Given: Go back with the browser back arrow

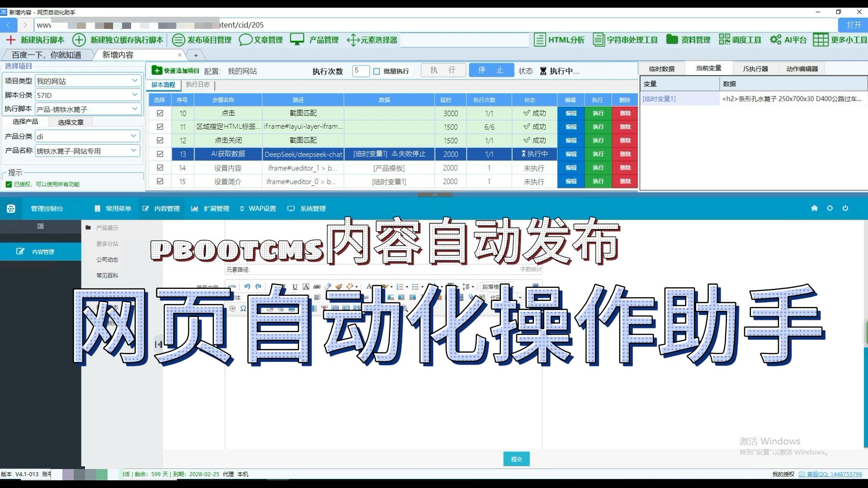Looking at the screenshot, I should click(9, 25).
